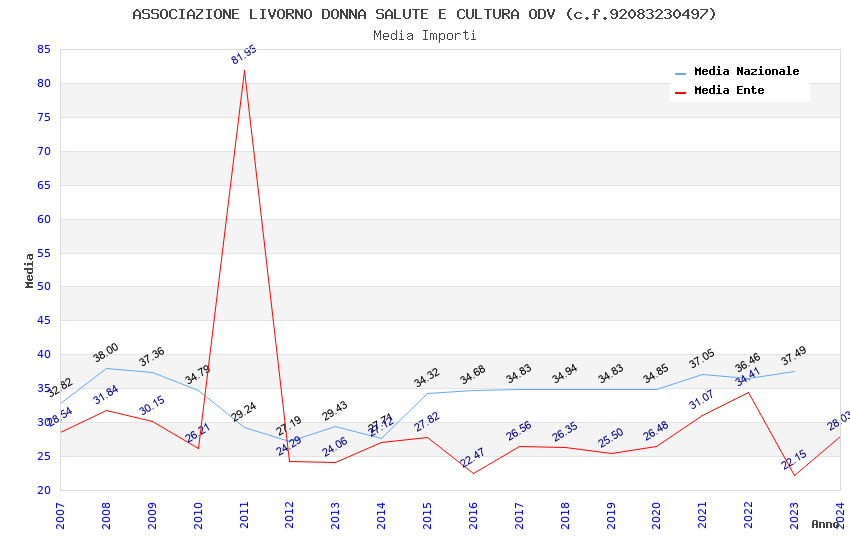Click the blue Media Nazionale legend swatch
The height and width of the screenshot is (550, 850).
[x=680, y=73]
